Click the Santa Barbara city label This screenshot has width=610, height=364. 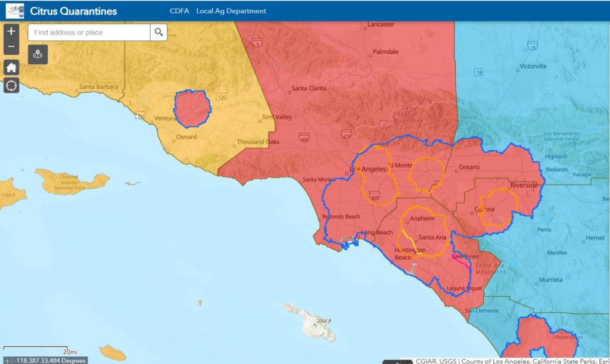click(x=98, y=87)
